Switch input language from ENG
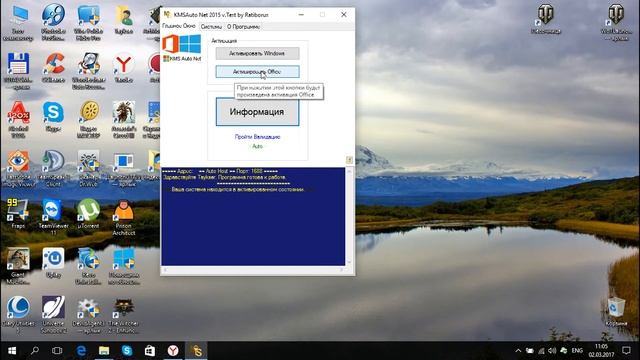This screenshot has width=640, height=360. pos(577,351)
